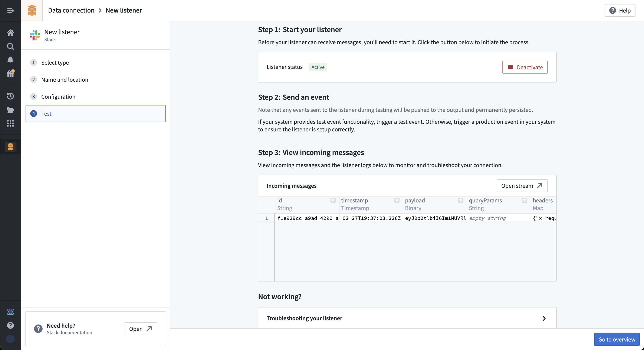Select the Name and location step
Screen dimensions: 644x350
[65, 80]
